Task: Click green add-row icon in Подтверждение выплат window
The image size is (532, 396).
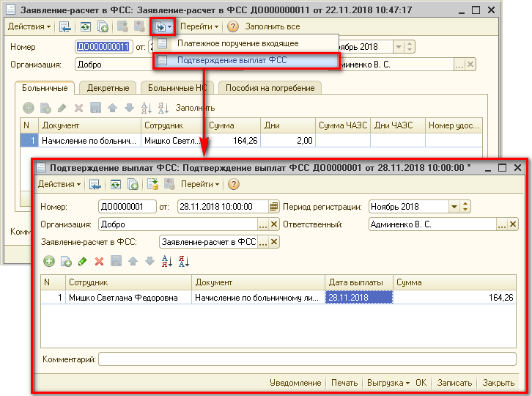Action: pyautogui.click(x=49, y=261)
